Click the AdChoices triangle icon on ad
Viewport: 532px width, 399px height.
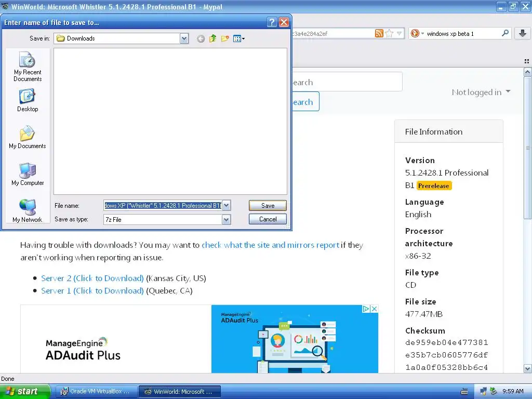[x=366, y=309]
